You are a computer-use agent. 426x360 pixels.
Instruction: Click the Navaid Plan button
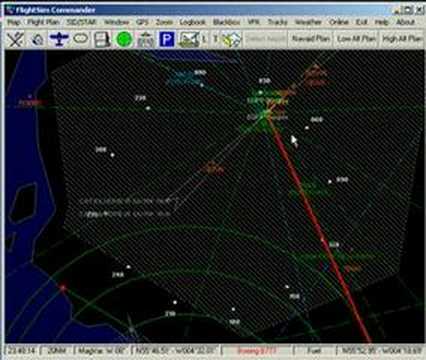click(x=311, y=39)
